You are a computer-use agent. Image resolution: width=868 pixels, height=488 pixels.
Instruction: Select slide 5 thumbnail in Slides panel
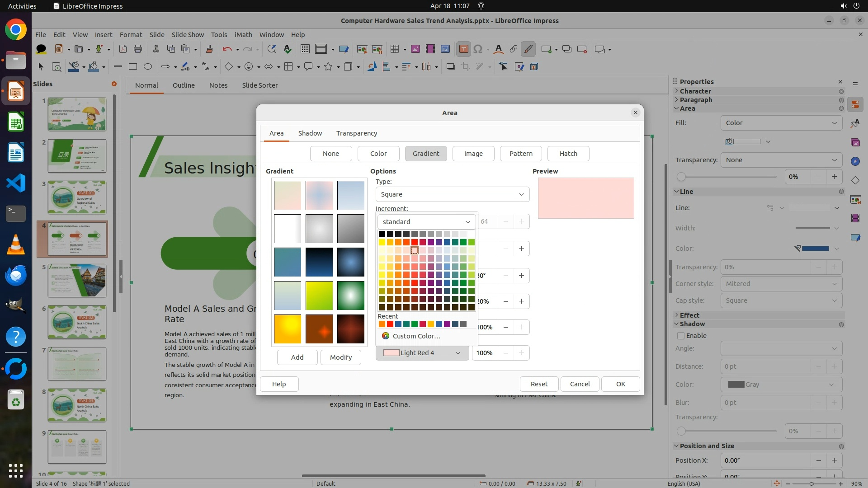[77, 281]
